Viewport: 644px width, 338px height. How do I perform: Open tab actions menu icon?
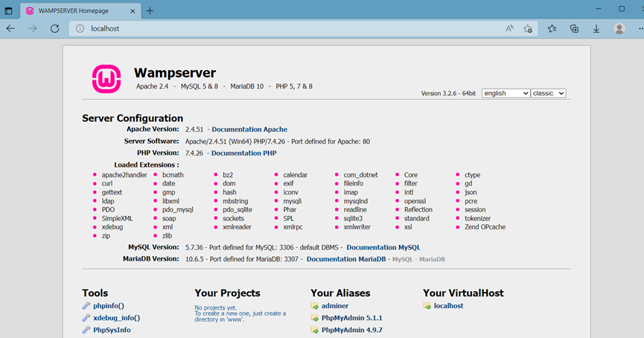pos(8,10)
